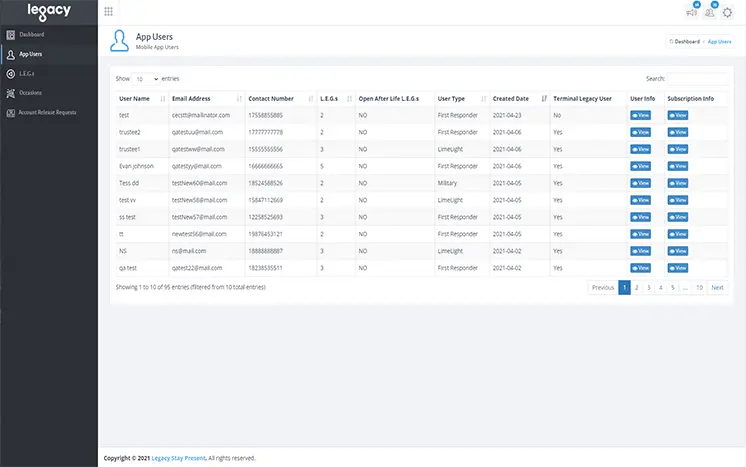The width and height of the screenshot is (746, 467).
Task: Open the announcements megaphone icon
Action: pyautogui.click(x=692, y=12)
